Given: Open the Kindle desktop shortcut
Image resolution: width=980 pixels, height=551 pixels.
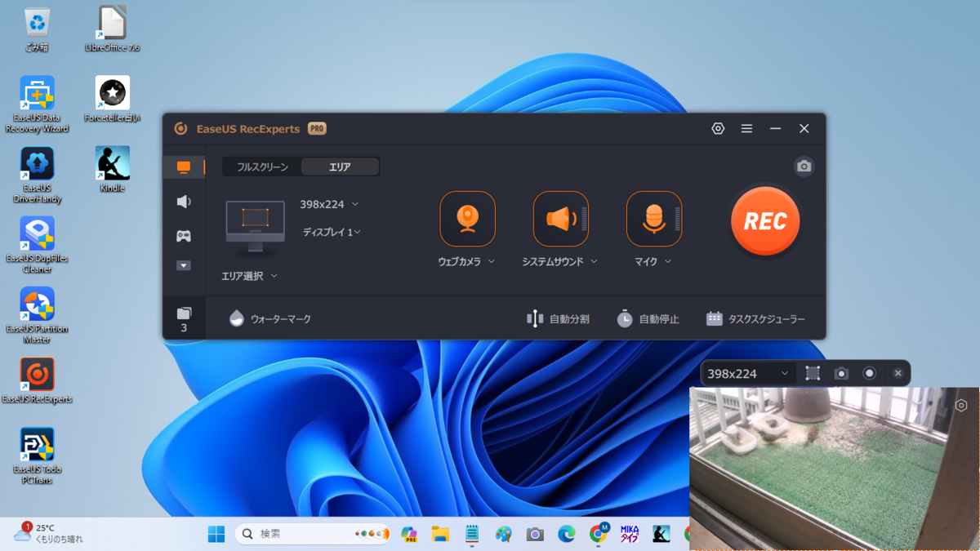Looking at the screenshot, I should point(113,170).
